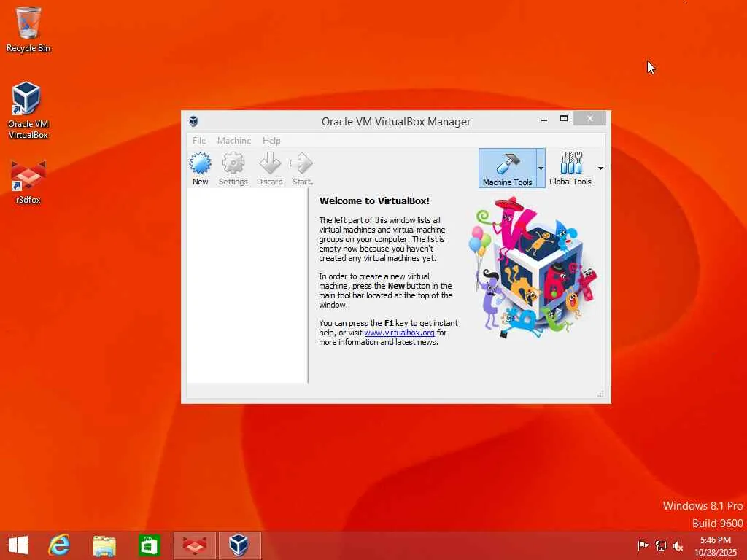Open Settings from the VirtualBox toolbar

pyautogui.click(x=233, y=168)
